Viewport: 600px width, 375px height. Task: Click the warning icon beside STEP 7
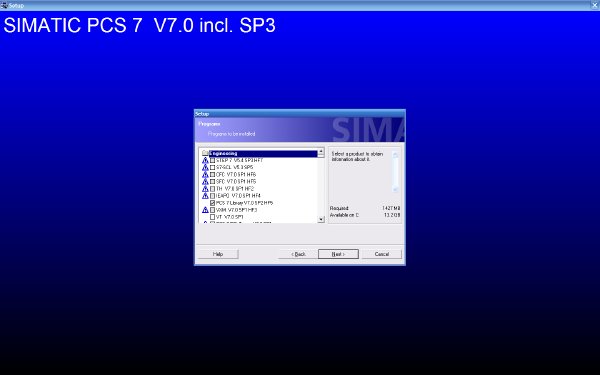(x=205, y=160)
